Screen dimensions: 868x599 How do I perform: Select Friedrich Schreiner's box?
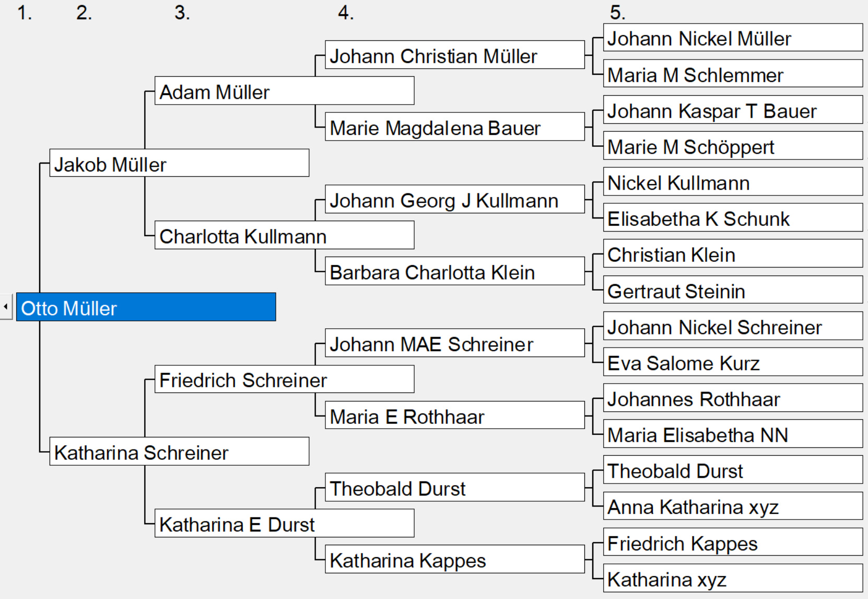pos(285,379)
